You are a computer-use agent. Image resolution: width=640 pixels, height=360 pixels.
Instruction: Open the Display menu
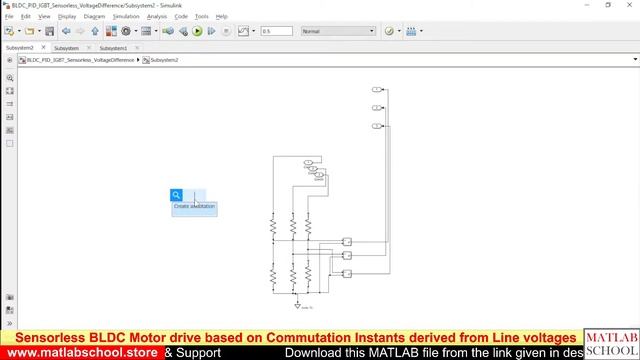67,16
